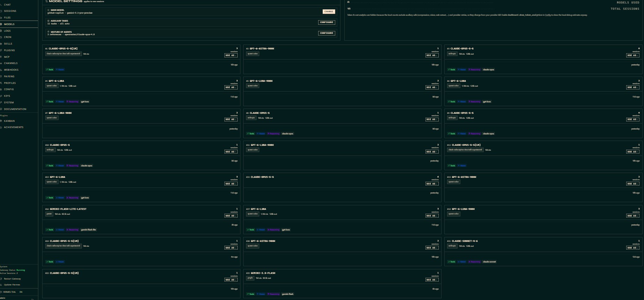Open Use As dropdown on #2 GPT-6-ASTRA-900K

tap(432, 55)
